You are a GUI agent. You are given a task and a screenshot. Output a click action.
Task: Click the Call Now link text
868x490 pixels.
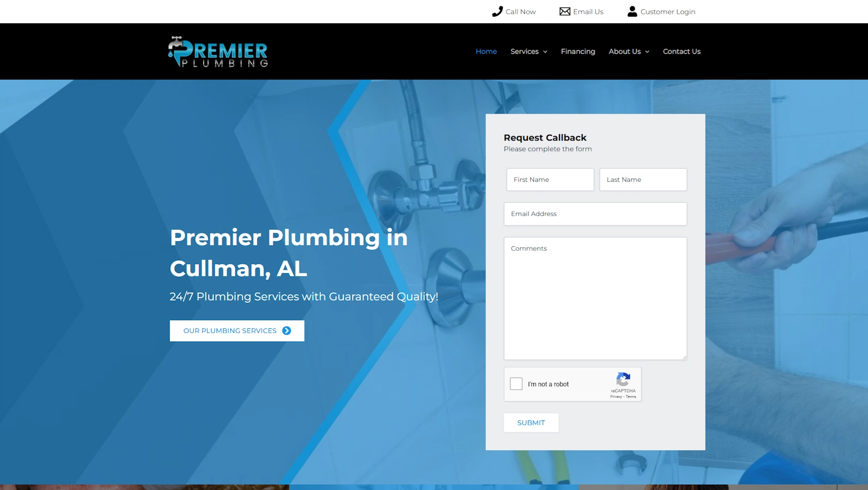coord(520,12)
